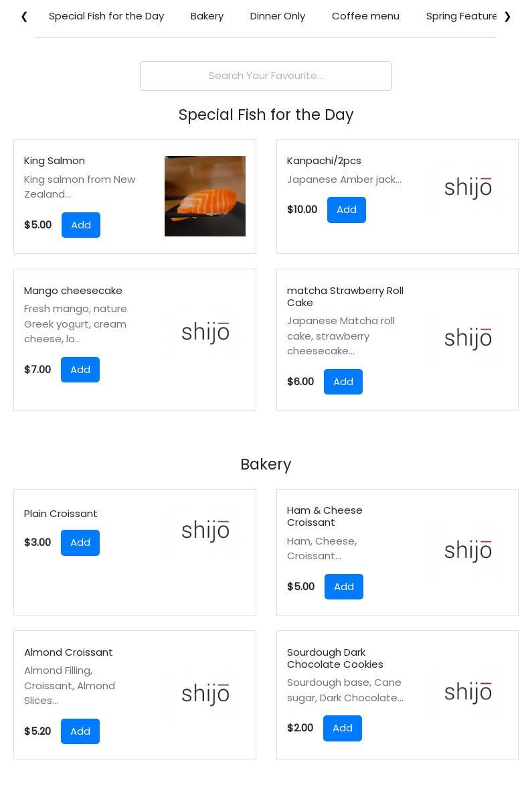Image resolution: width=532 pixels, height=789 pixels.
Task: Click Kanpachi/2pcs shijo logo image
Action: click(468, 188)
